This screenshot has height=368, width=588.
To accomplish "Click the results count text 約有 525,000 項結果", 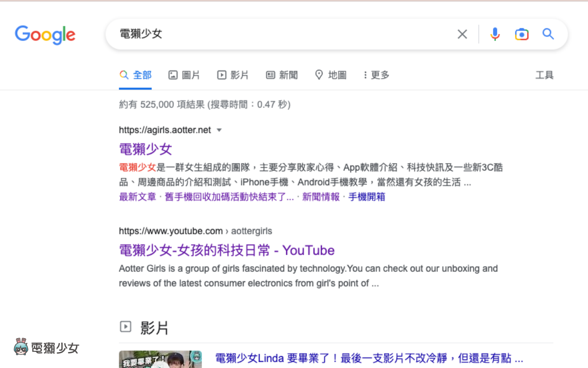I will [205, 104].
